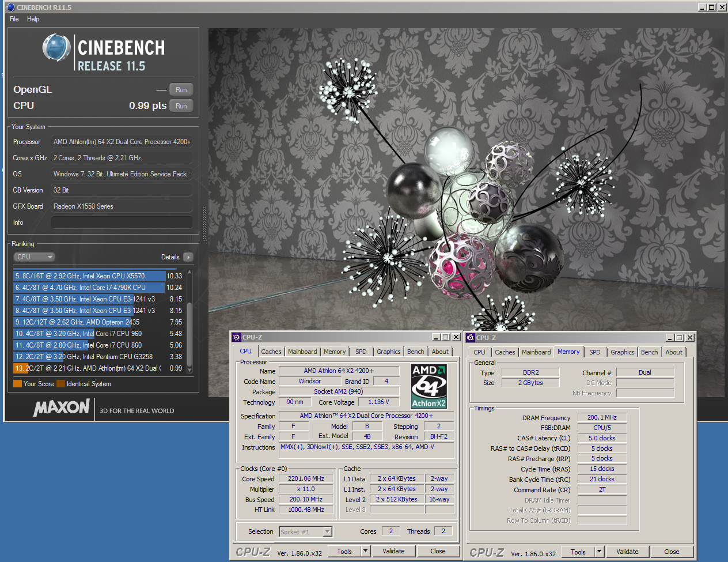Open the CPU ranking dropdown
The image size is (728, 562).
point(34,257)
